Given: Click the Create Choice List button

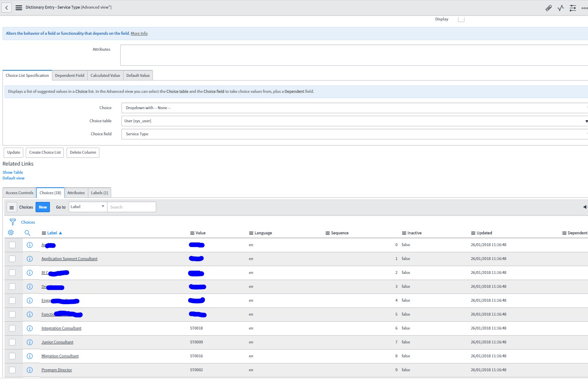Looking at the screenshot, I should pyautogui.click(x=45, y=152).
